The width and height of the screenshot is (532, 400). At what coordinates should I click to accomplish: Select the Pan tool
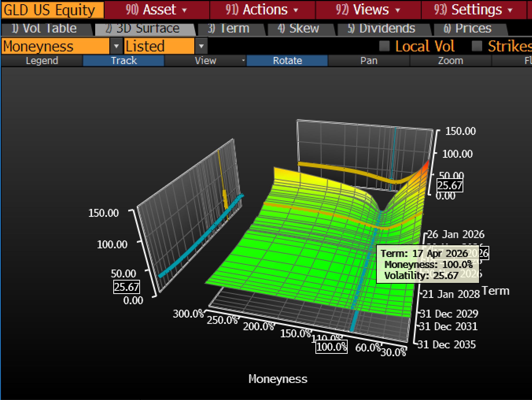[369, 61]
